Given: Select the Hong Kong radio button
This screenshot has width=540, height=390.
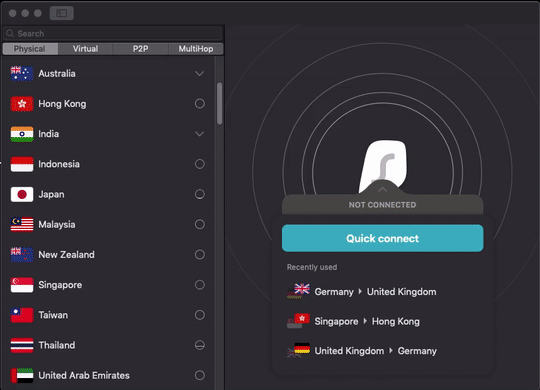Looking at the screenshot, I should pos(200,104).
